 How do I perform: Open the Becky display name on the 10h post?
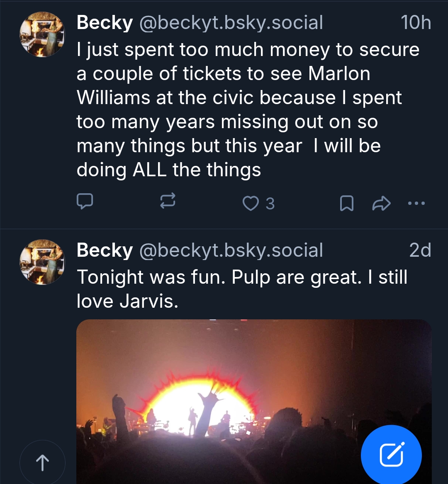click(x=105, y=23)
